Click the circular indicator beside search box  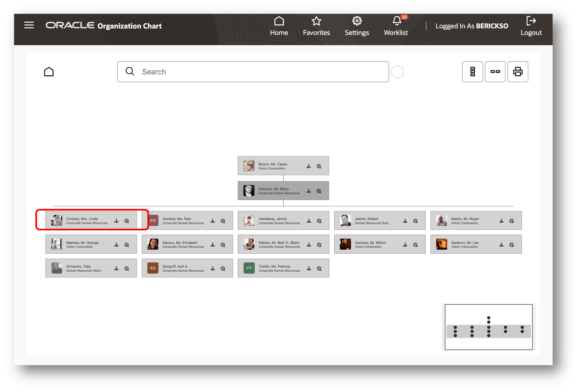[397, 72]
